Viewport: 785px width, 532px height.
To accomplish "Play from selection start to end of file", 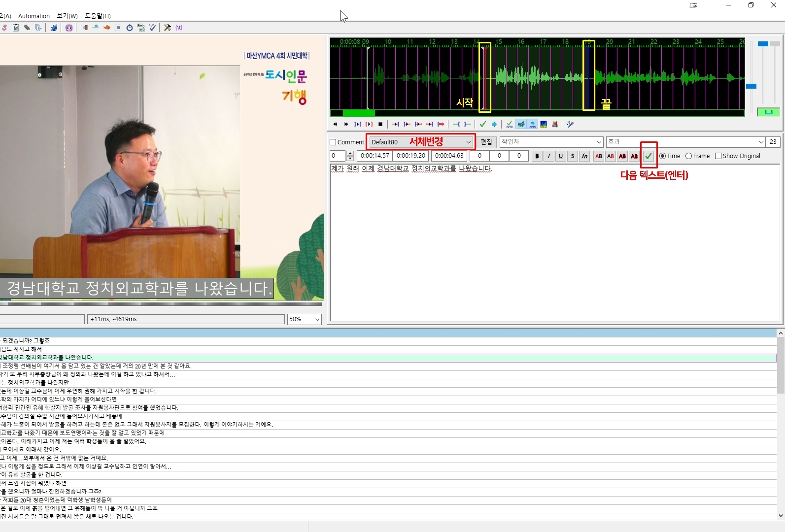I will (x=441, y=124).
